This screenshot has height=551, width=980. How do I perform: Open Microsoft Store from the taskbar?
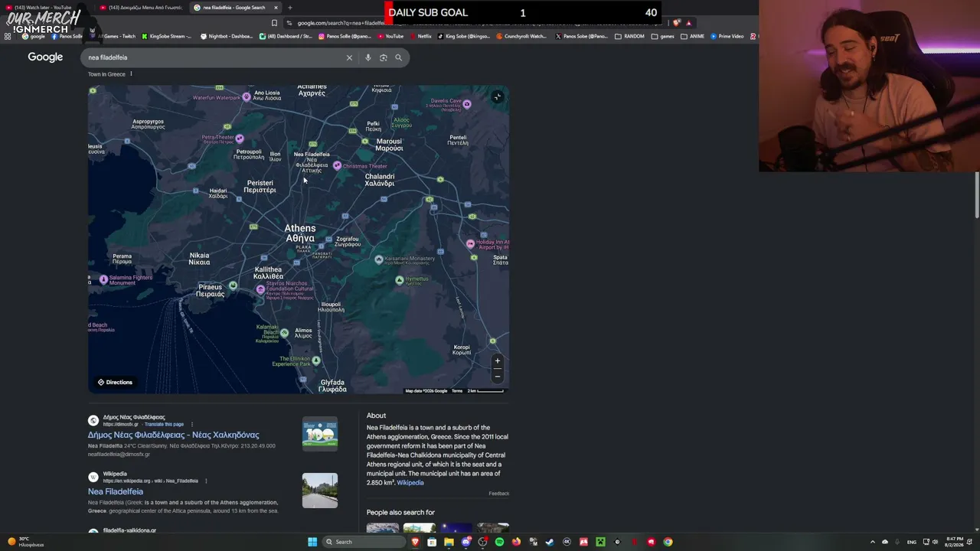433,542
